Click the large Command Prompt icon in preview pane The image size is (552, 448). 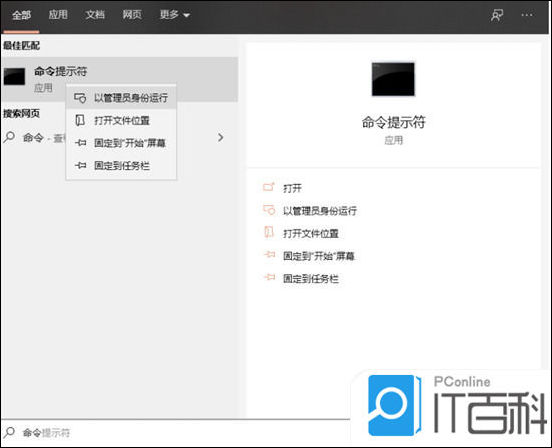pos(393,79)
